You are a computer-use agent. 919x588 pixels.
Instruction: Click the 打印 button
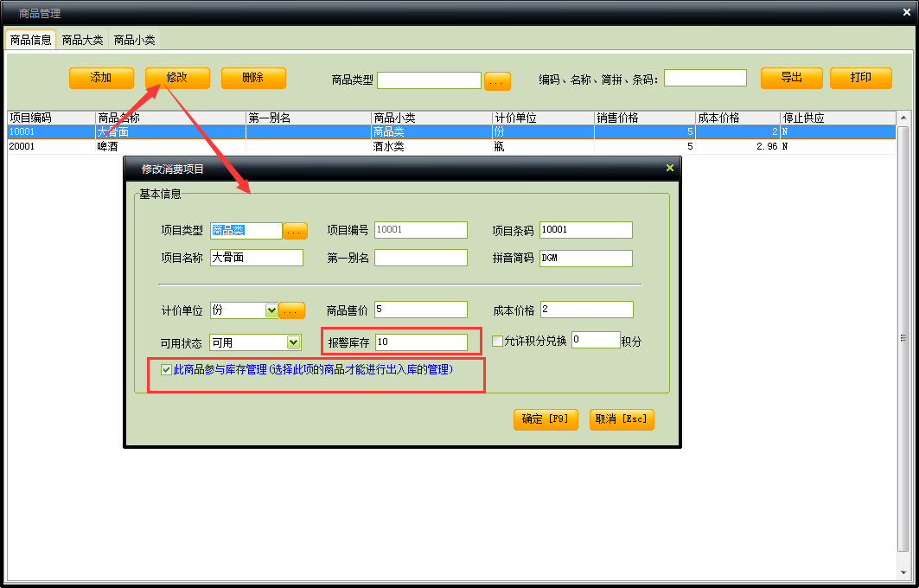coord(860,78)
